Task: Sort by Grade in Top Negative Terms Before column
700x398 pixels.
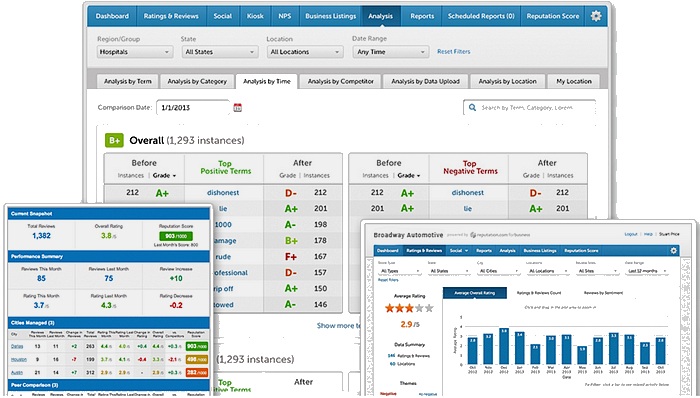Action: point(409,176)
